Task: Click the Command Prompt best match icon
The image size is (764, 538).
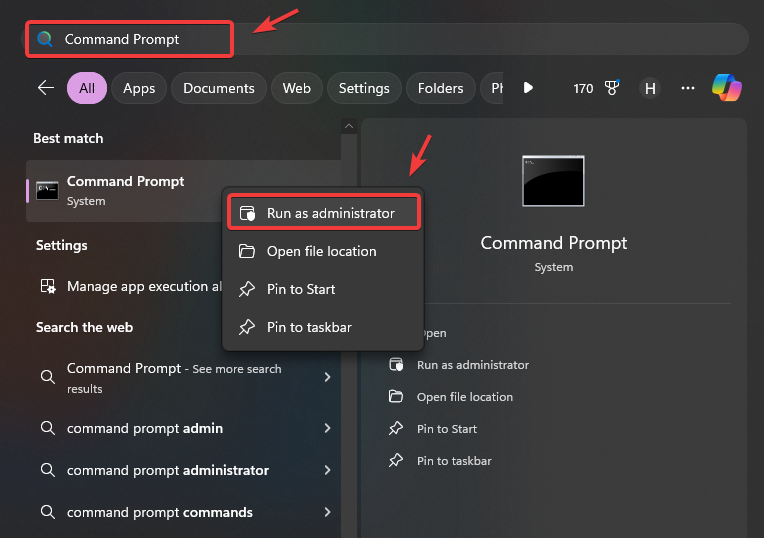Action: tap(47, 190)
